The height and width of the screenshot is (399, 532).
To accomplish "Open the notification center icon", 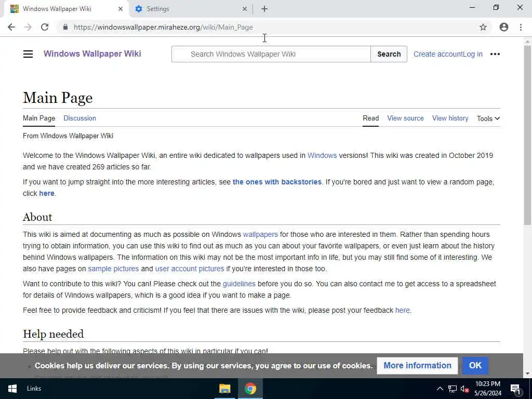I will click(x=515, y=389).
